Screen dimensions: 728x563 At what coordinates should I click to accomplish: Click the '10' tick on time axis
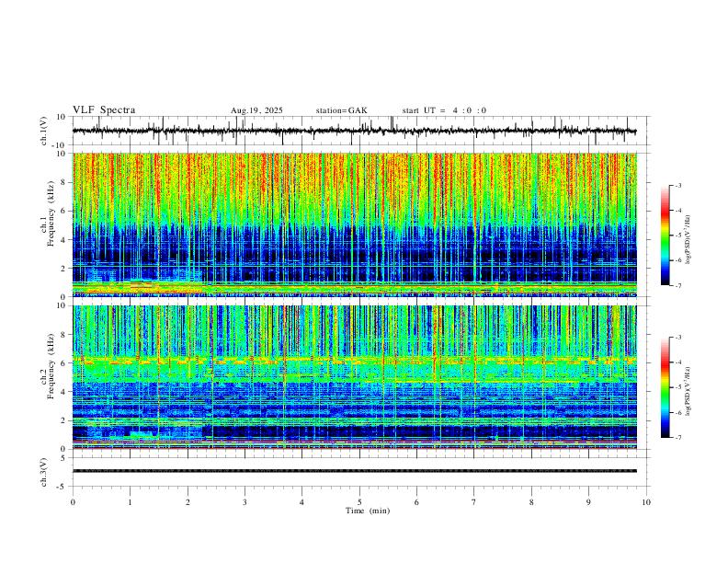(646, 502)
